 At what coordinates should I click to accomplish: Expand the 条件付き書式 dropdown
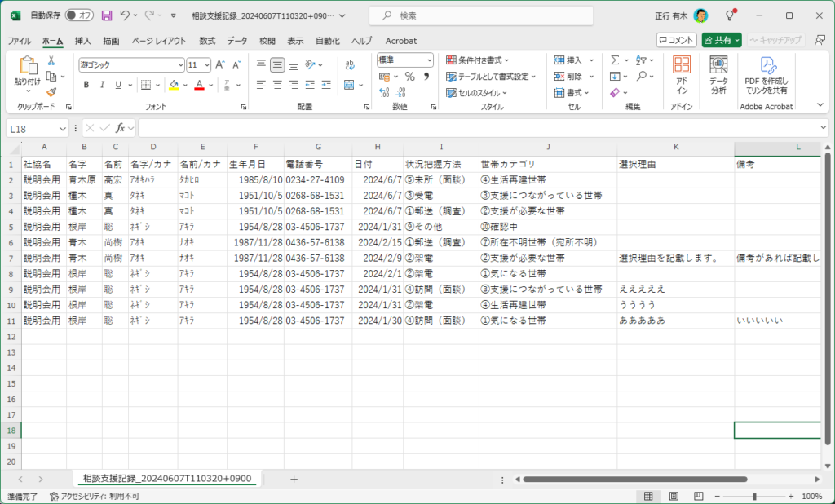[x=478, y=60]
